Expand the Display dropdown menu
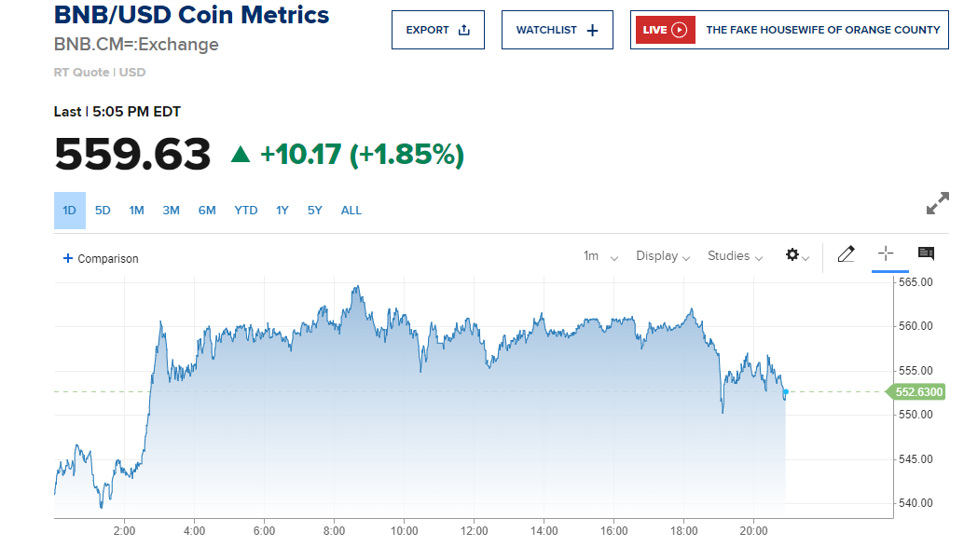The height and width of the screenshot is (560, 964). [x=663, y=256]
